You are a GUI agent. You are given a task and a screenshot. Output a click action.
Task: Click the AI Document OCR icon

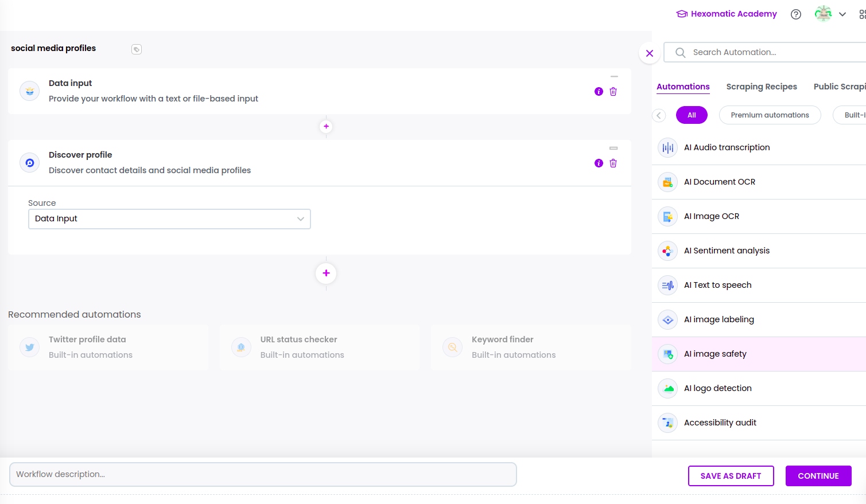667,182
